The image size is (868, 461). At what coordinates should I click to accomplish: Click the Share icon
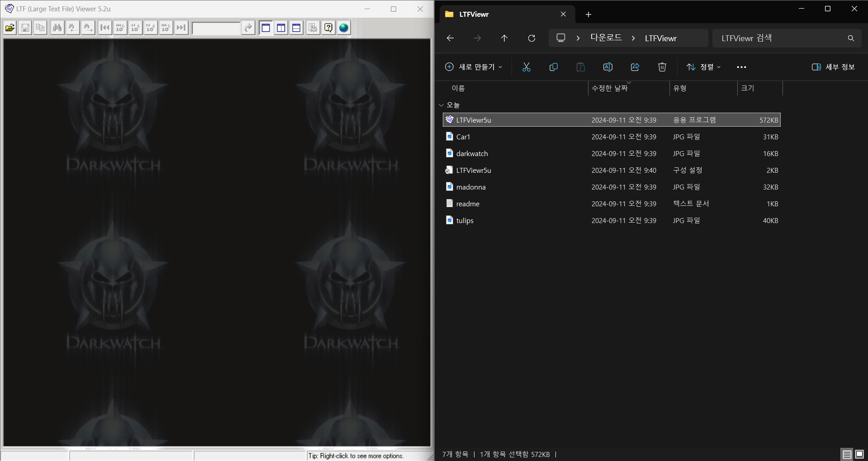pos(635,67)
